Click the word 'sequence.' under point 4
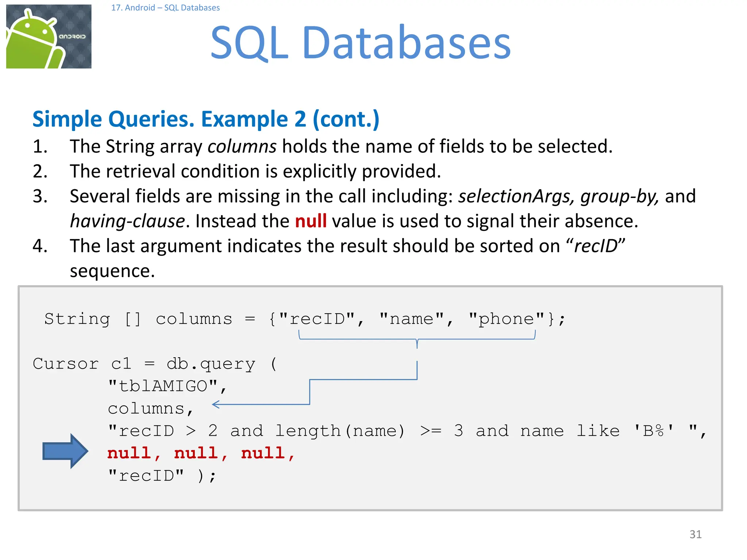This screenshot has width=747, height=560. 112,271
